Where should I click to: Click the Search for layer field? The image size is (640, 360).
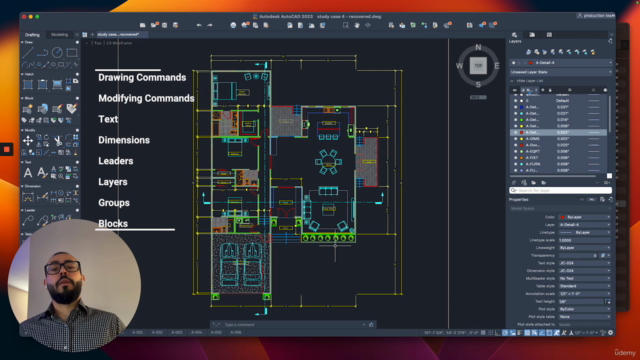click(560, 191)
